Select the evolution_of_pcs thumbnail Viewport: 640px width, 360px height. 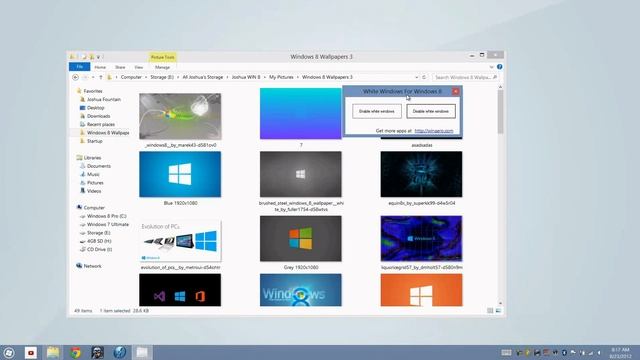click(x=180, y=240)
